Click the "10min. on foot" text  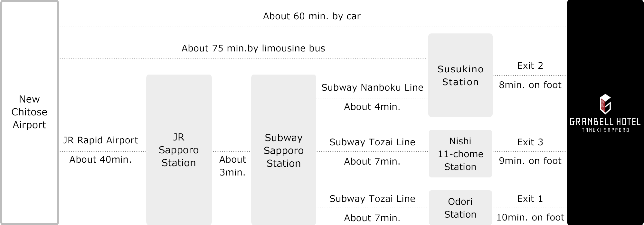(530, 217)
